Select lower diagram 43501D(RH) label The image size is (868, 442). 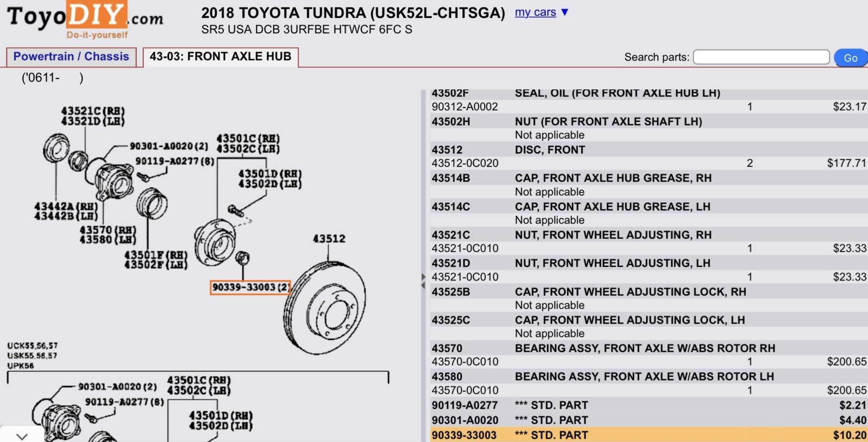coord(221,415)
